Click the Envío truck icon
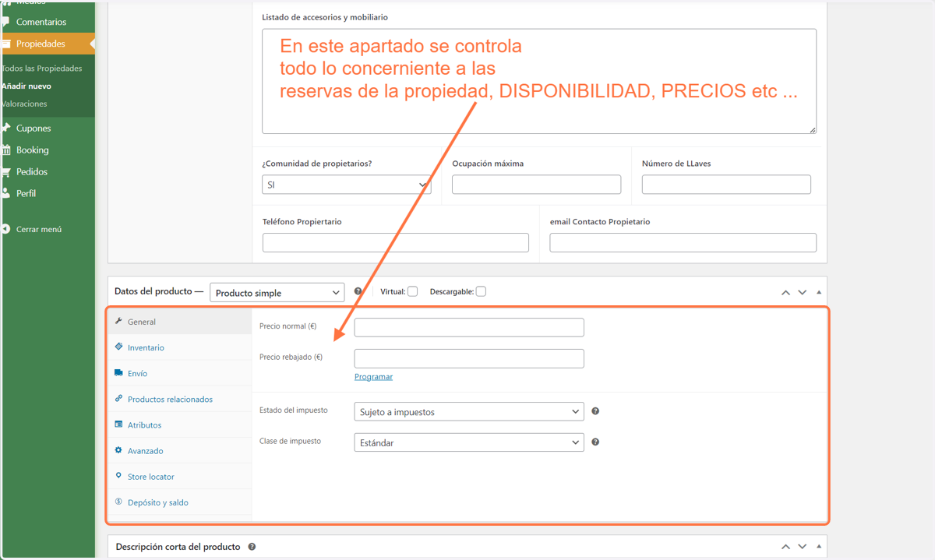 coord(118,372)
